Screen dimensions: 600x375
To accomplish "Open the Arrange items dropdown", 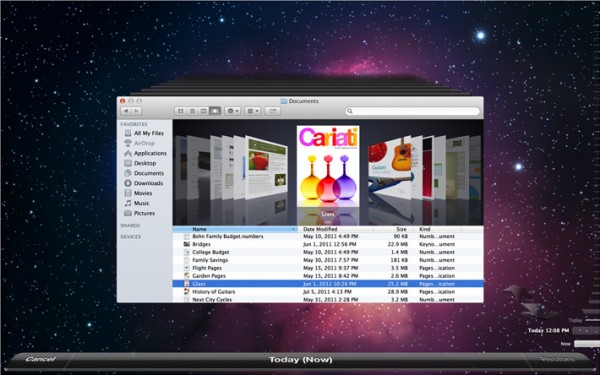I will (x=252, y=111).
